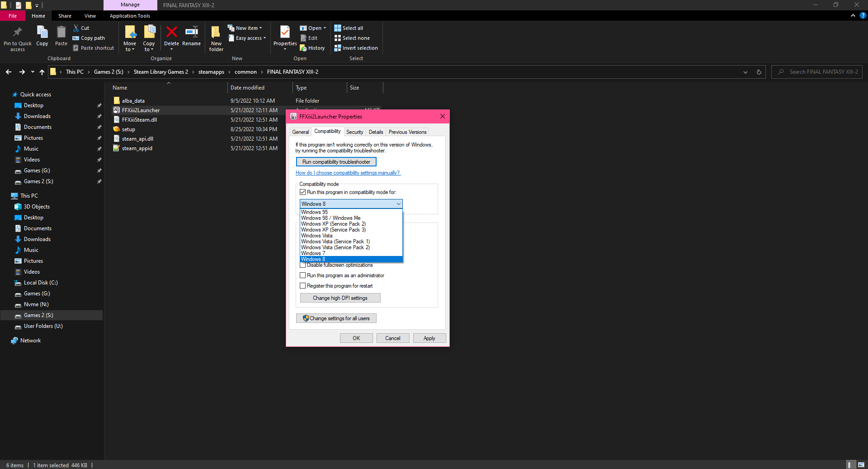The width and height of the screenshot is (868, 469).
Task: Search FINAL FANTASY XIII-2 folder field
Action: tap(817, 72)
